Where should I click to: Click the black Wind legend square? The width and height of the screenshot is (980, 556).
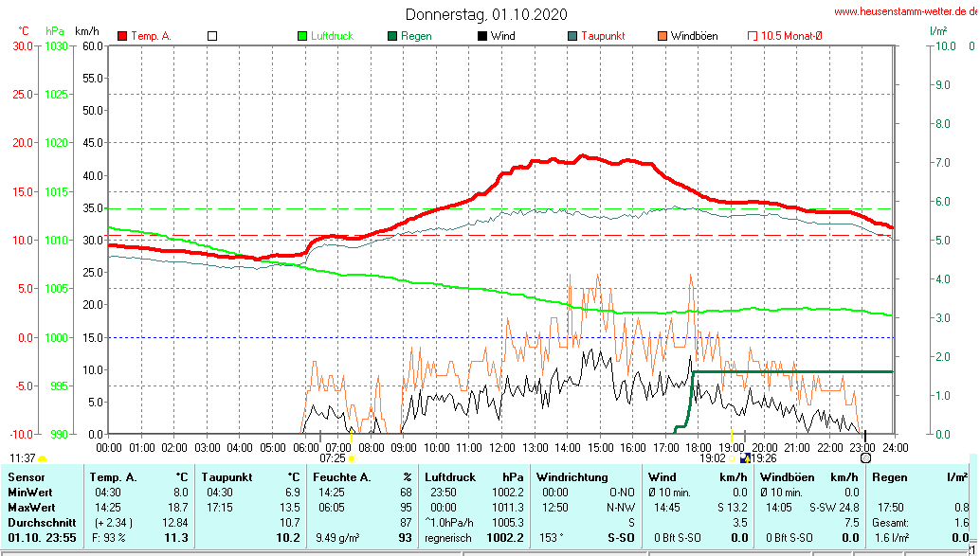482,36
